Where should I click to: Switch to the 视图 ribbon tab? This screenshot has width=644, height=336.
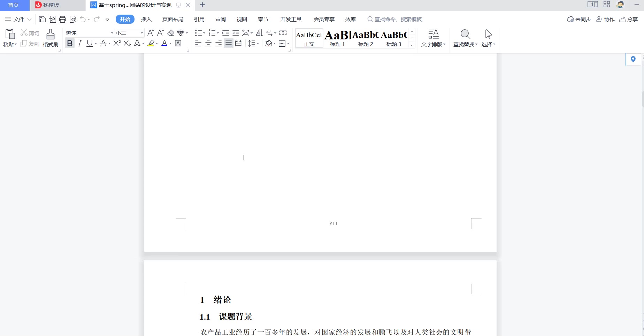(x=242, y=19)
